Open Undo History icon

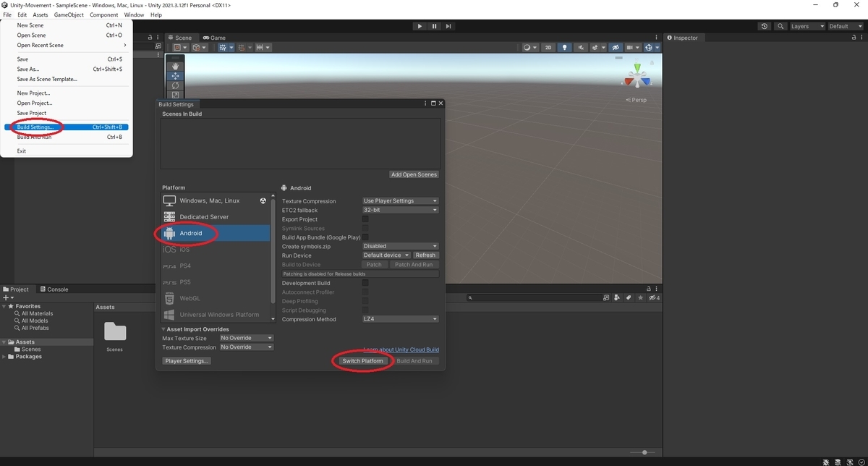coord(765,26)
